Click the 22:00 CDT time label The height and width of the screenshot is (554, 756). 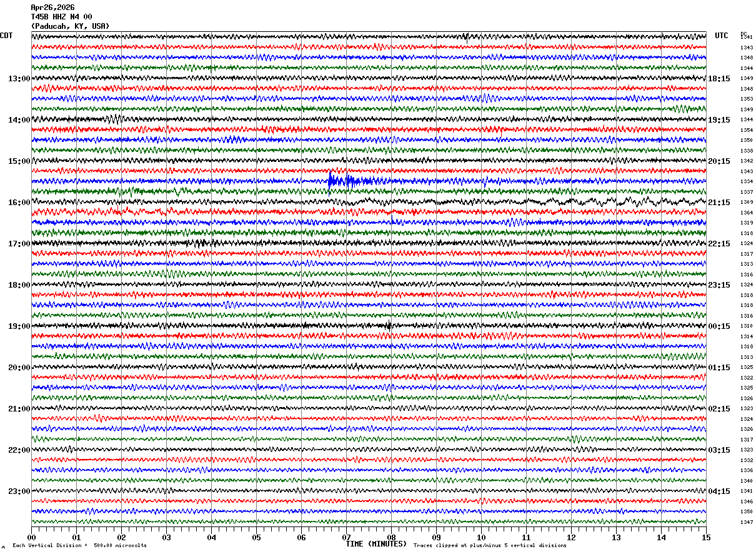tap(19, 450)
